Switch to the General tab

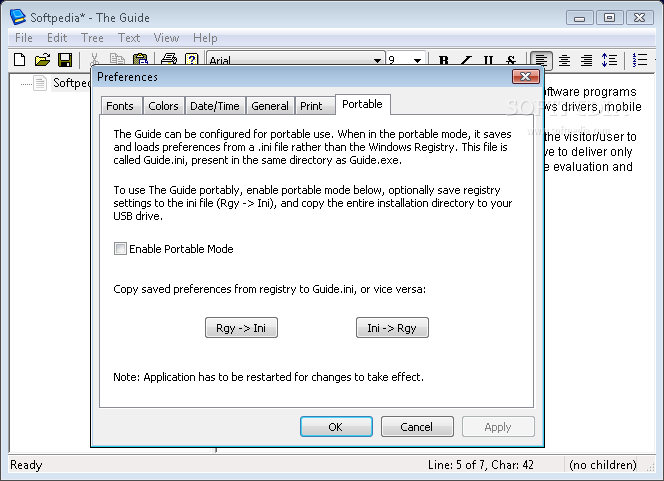pyautogui.click(x=270, y=106)
